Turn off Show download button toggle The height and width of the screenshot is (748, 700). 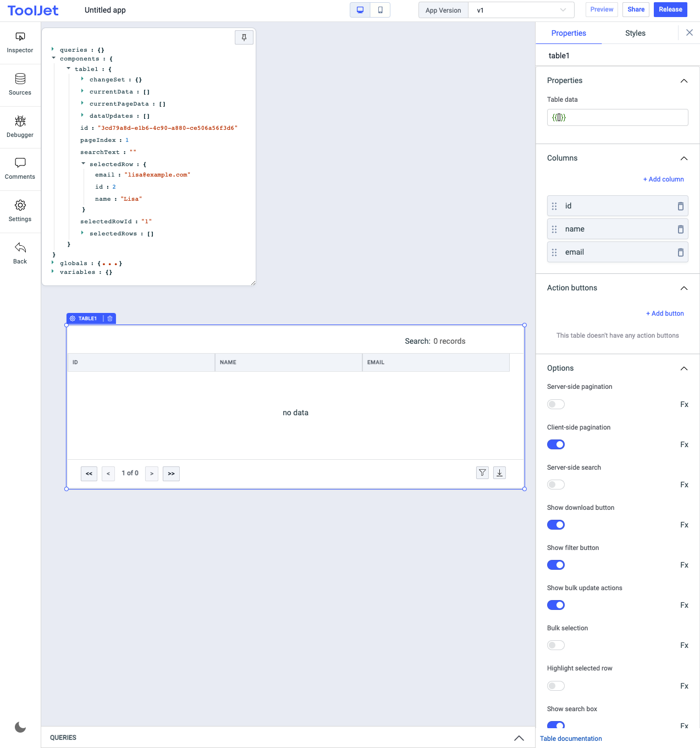(556, 525)
